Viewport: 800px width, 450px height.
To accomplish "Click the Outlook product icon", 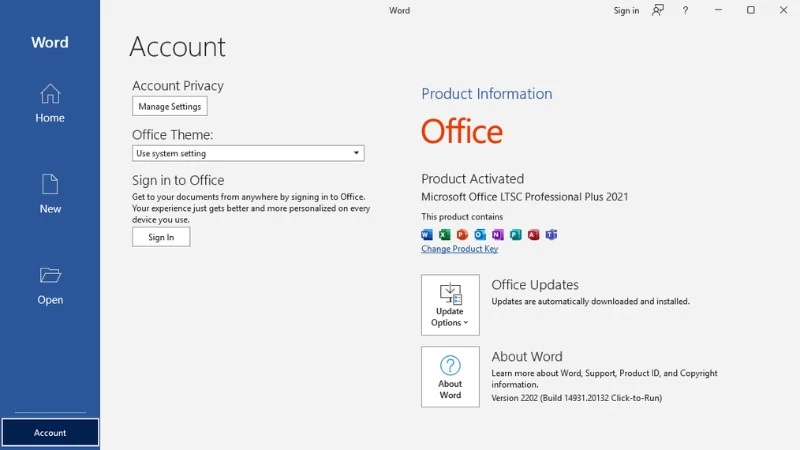I will pos(480,234).
